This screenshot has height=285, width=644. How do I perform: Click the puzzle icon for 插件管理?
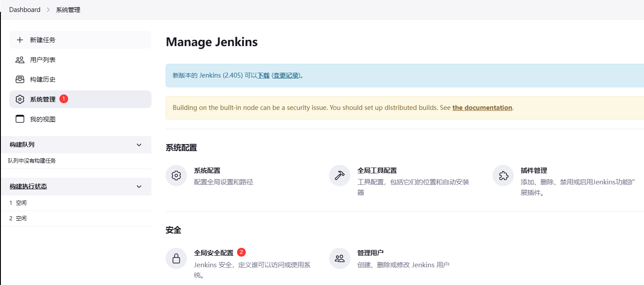pyautogui.click(x=503, y=176)
